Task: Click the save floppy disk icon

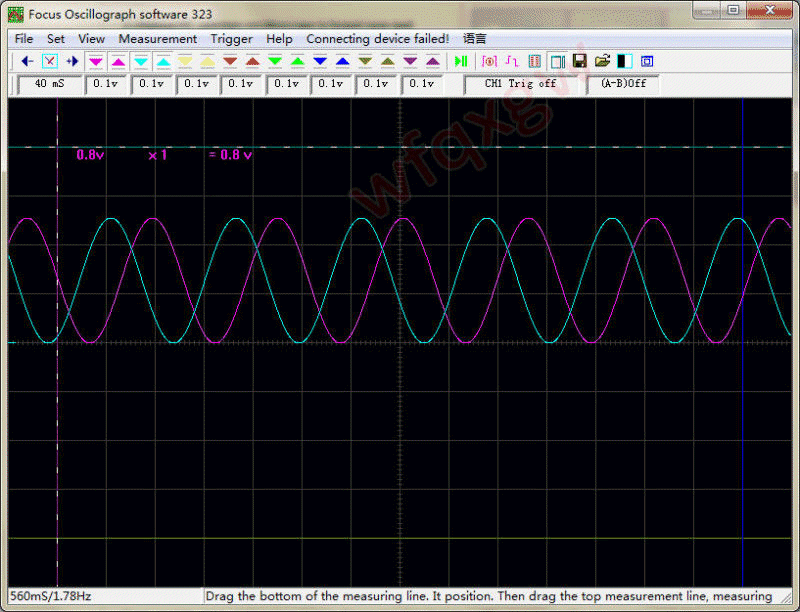Action: tap(580, 61)
